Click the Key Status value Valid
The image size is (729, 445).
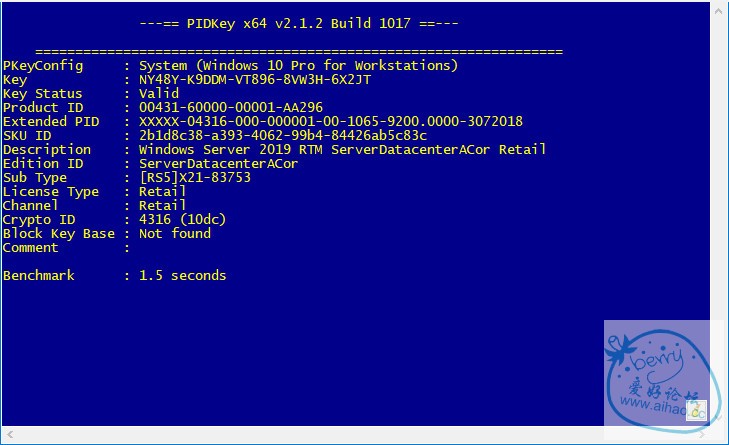click(159, 94)
